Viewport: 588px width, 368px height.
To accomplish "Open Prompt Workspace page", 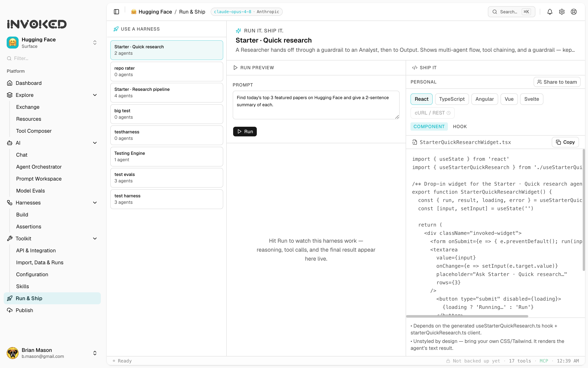I will pos(39,179).
